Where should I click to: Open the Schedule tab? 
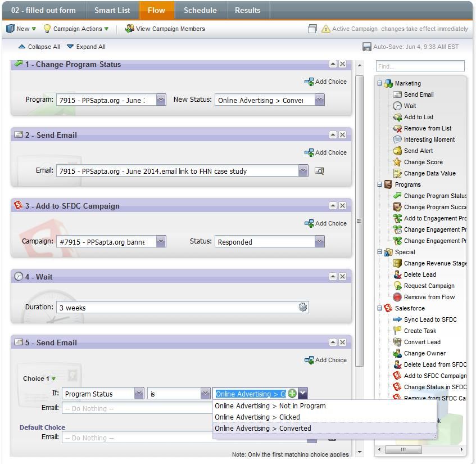click(200, 10)
